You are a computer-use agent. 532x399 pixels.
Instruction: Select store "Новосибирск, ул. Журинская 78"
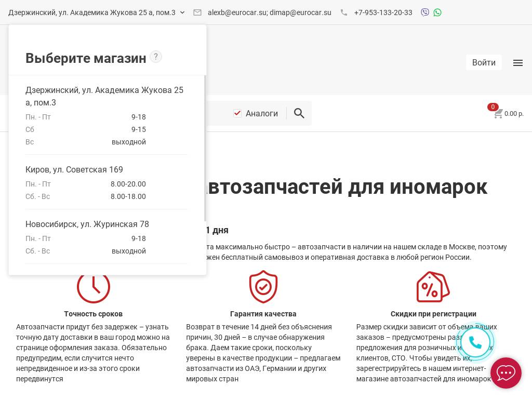click(87, 224)
